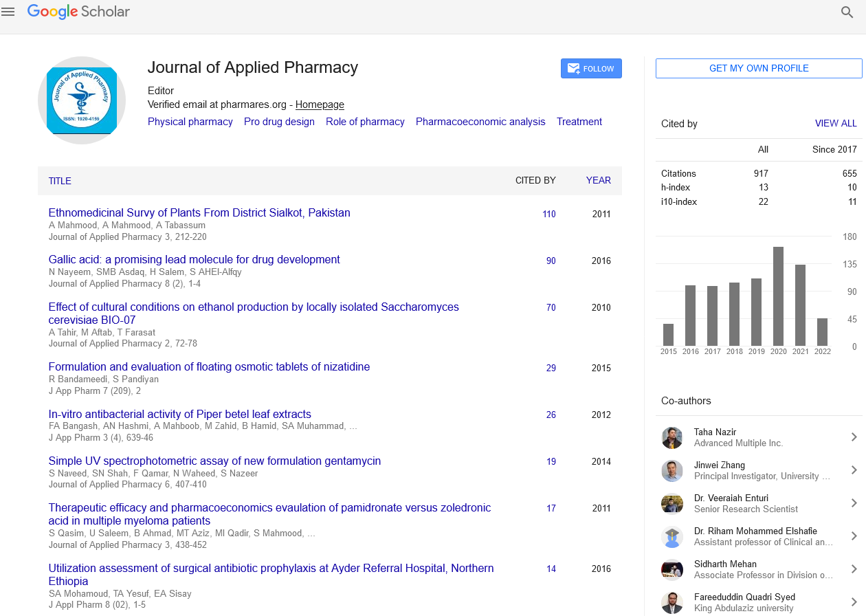Click the Journal of Applied Pharmacy profile picture
Image resolution: width=866 pixels, height=616 pixels.
click(x=82, y=100)
